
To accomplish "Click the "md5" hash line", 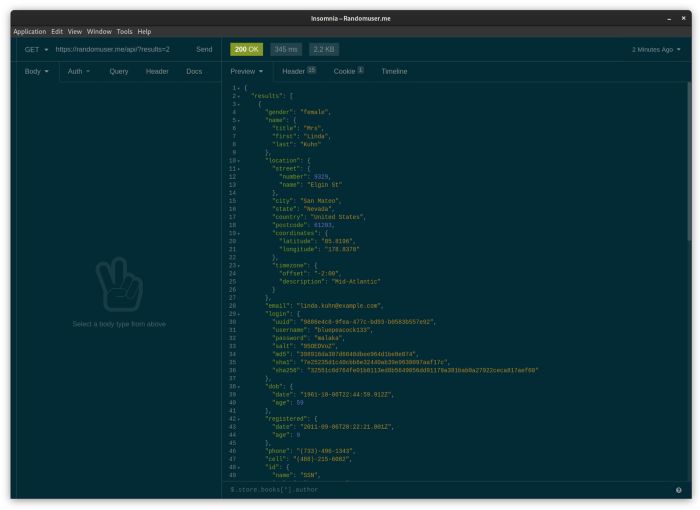I will click(x=345, y=354).
